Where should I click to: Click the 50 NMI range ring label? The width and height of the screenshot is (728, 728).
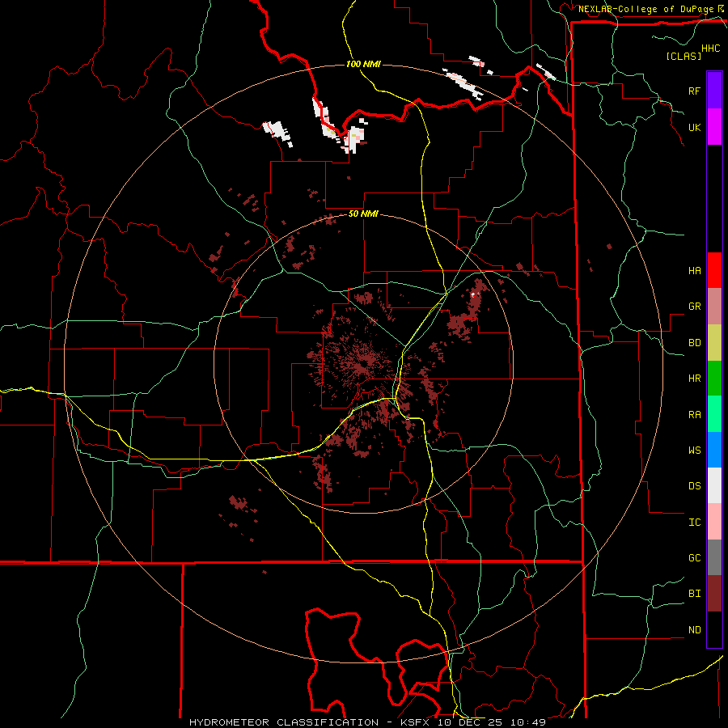363,214
